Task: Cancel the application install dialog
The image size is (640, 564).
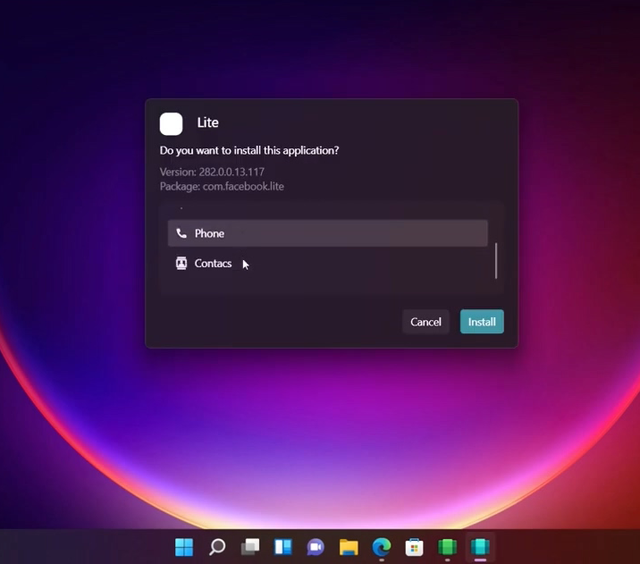Action: pos(425,322)
